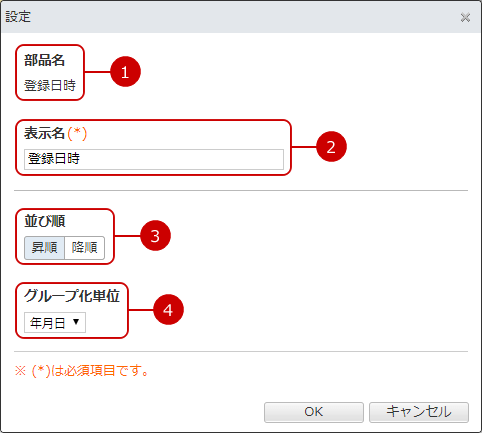Click the red callout marker number 3
The width and height of the screenshot is (482, 433).
[x=155, y=236]
